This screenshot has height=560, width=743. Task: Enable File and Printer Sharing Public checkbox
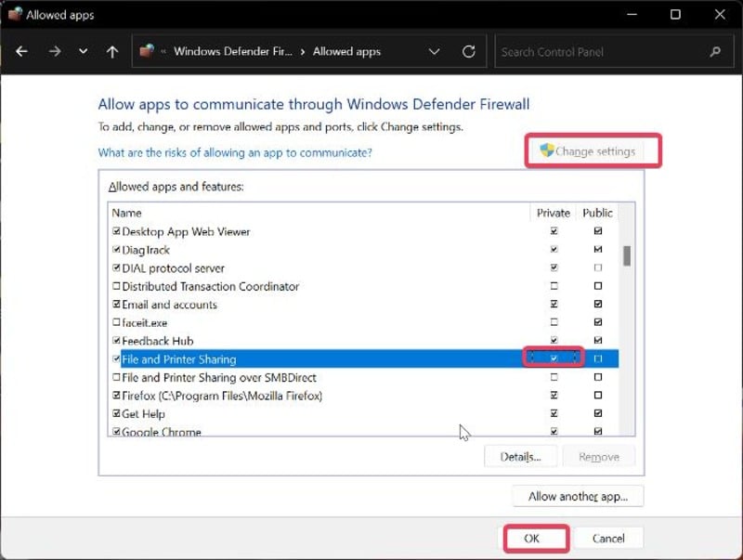pos(598,358)
